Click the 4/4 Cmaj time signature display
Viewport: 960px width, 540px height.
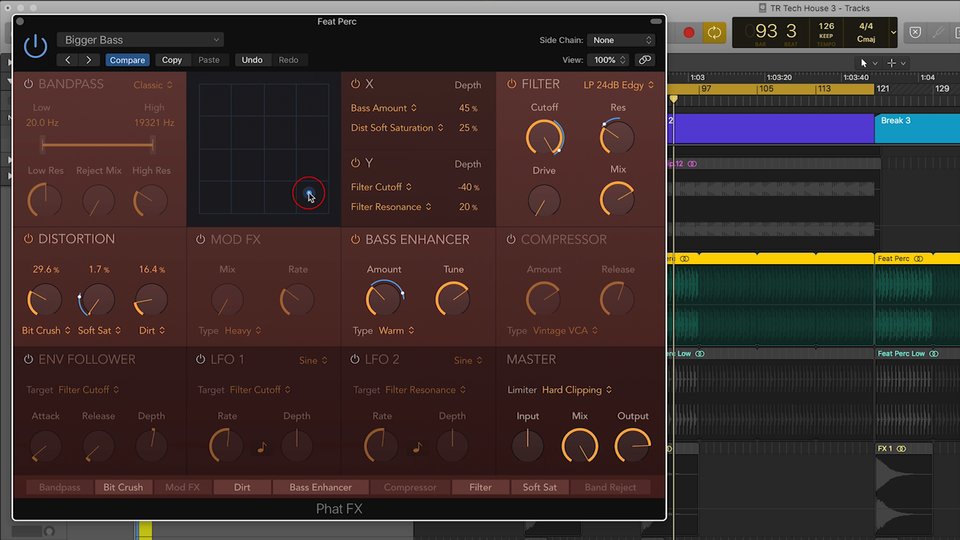coord(866,32)
